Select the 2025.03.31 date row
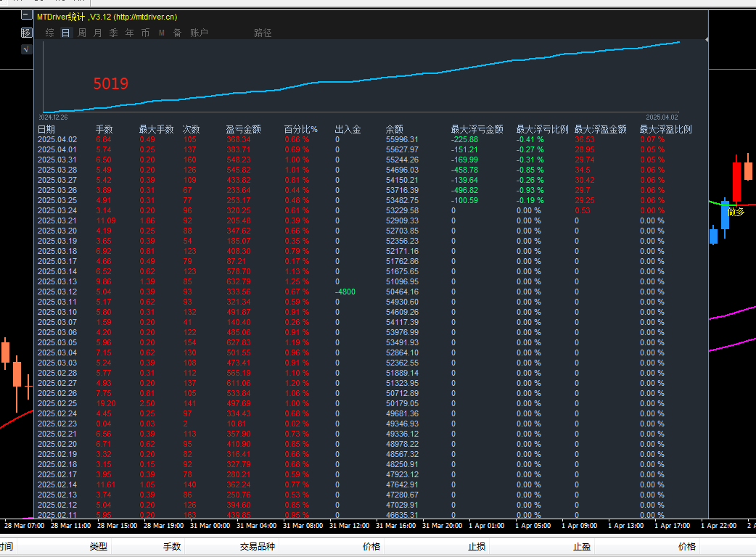This screenshot has width=756, height=557. point(57,160)
